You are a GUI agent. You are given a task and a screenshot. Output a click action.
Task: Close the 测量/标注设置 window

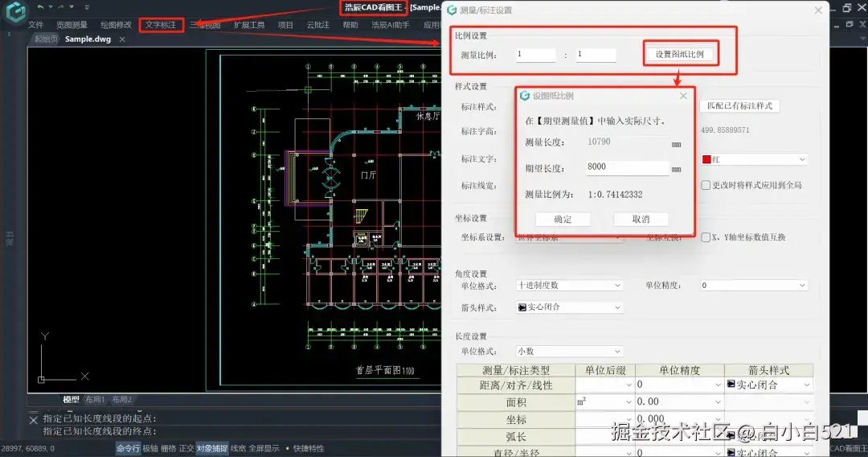[818, 10]
